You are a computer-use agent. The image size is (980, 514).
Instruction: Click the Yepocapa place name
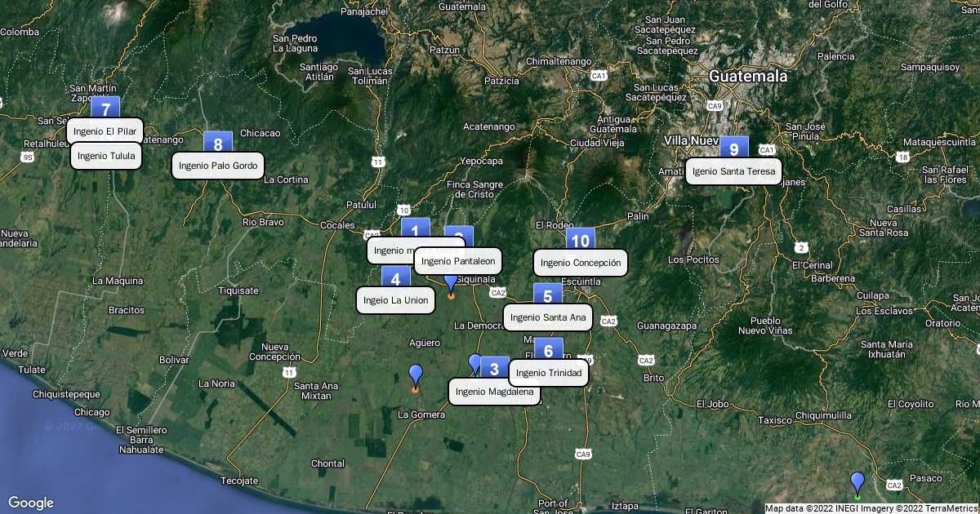pyautogui.click(x=482, y=162)
